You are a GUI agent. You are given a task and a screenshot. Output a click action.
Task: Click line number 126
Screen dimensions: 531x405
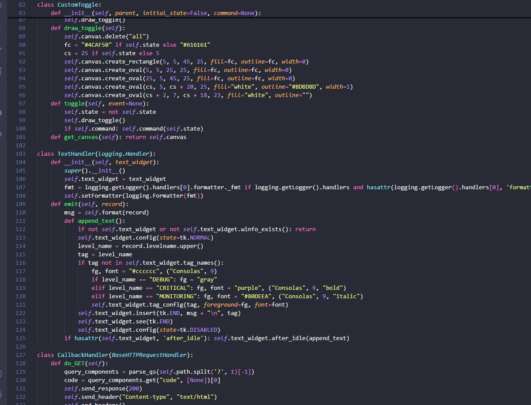tap(21, 347)
